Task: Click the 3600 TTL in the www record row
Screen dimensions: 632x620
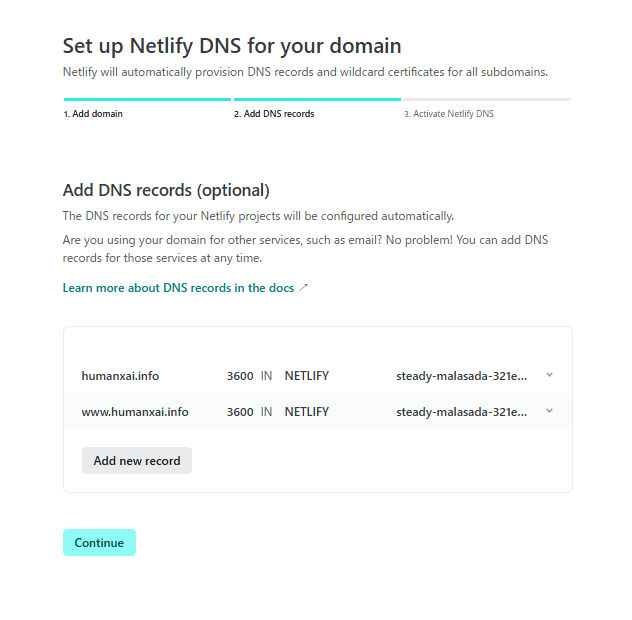Action: coord(240,411)
